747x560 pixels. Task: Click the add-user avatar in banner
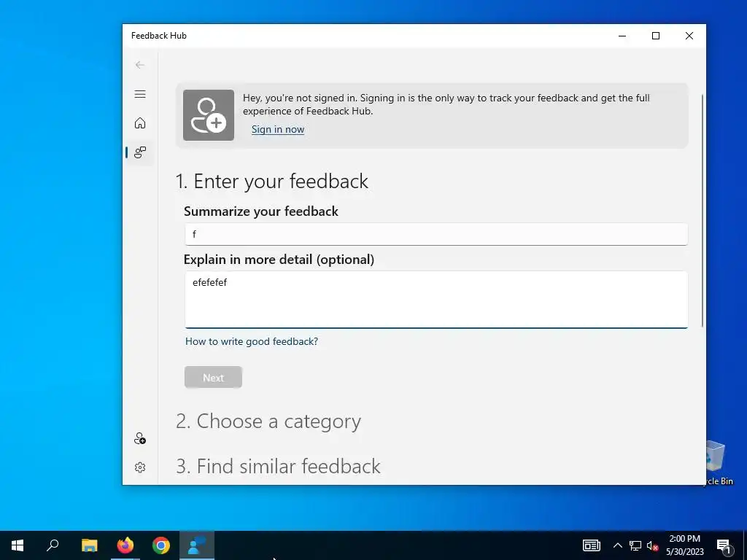[208, 115]
